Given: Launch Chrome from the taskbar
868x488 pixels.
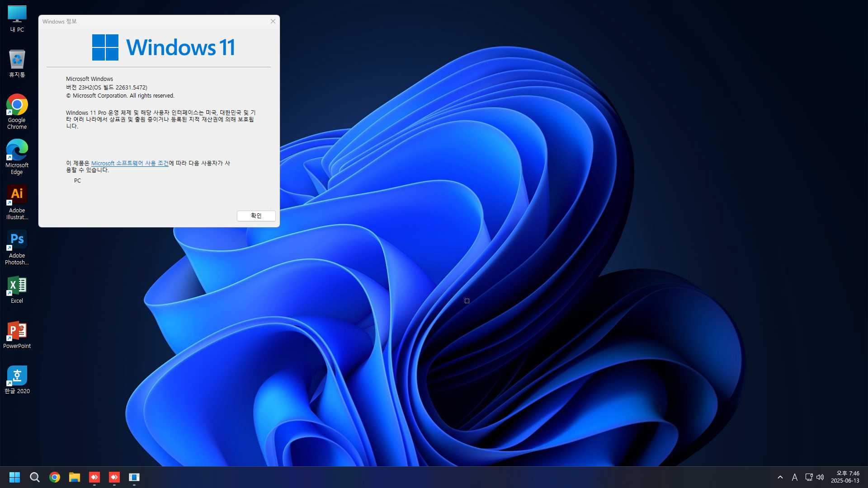Looking at the screenshot, I should [x=55, y=477].
